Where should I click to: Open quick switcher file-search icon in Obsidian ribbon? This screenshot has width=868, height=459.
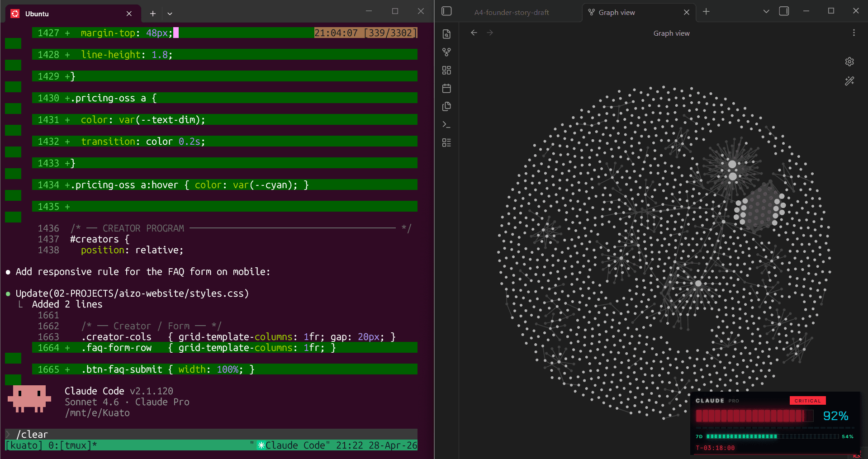point(446,34)
